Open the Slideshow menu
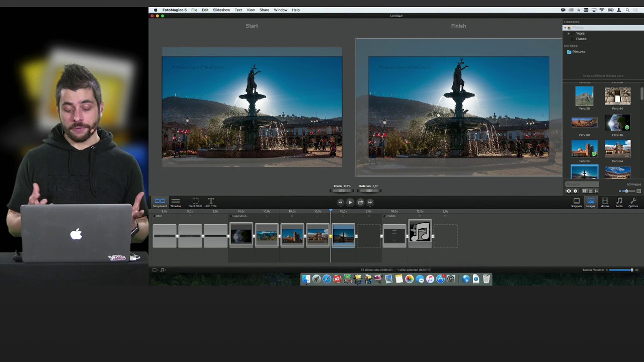This screenshot has height=362, width=644. coord(221,10)
